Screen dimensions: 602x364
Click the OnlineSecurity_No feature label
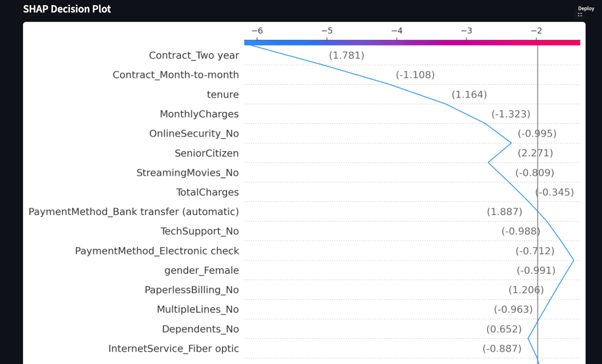[x=194, y=134]
